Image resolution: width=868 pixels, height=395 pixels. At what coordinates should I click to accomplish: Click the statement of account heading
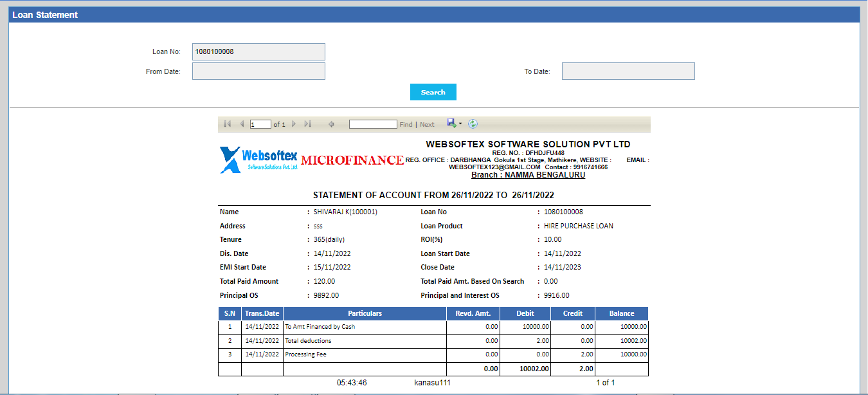pos(433,195)
